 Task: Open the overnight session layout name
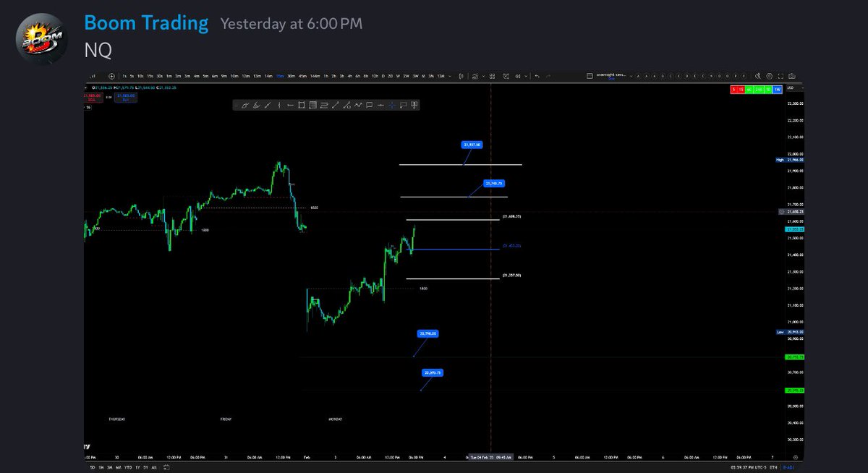(612, 74)
